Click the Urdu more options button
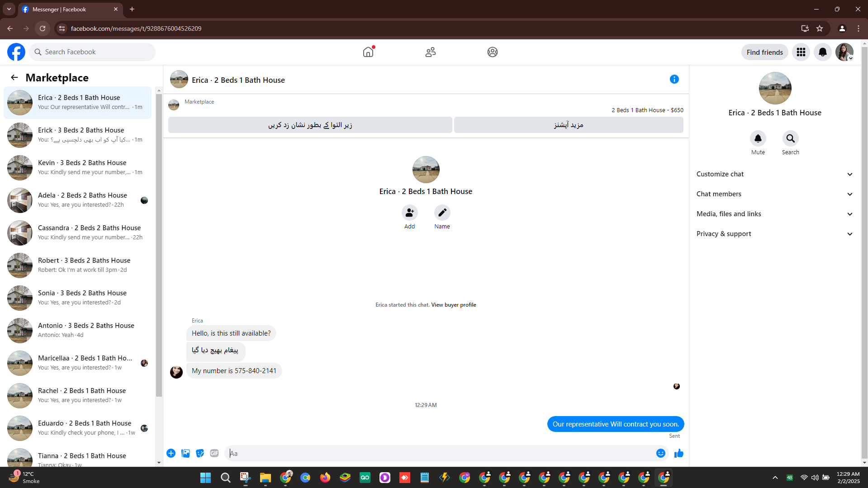This screenshot has width=868, height=488. point(569,125)
